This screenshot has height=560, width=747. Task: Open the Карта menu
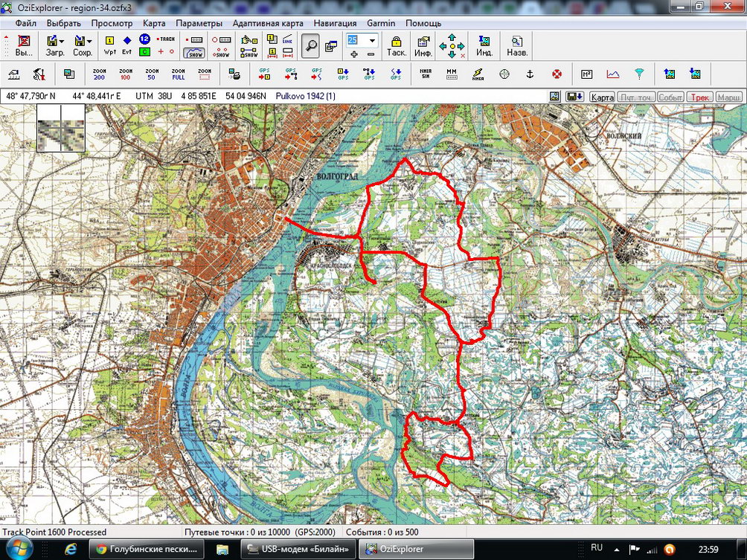pyautogui.click(x=154, y=23)
